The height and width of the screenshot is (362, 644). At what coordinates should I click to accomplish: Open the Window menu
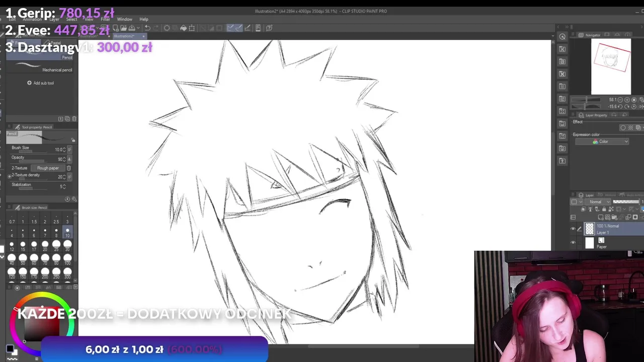point(124,19)
